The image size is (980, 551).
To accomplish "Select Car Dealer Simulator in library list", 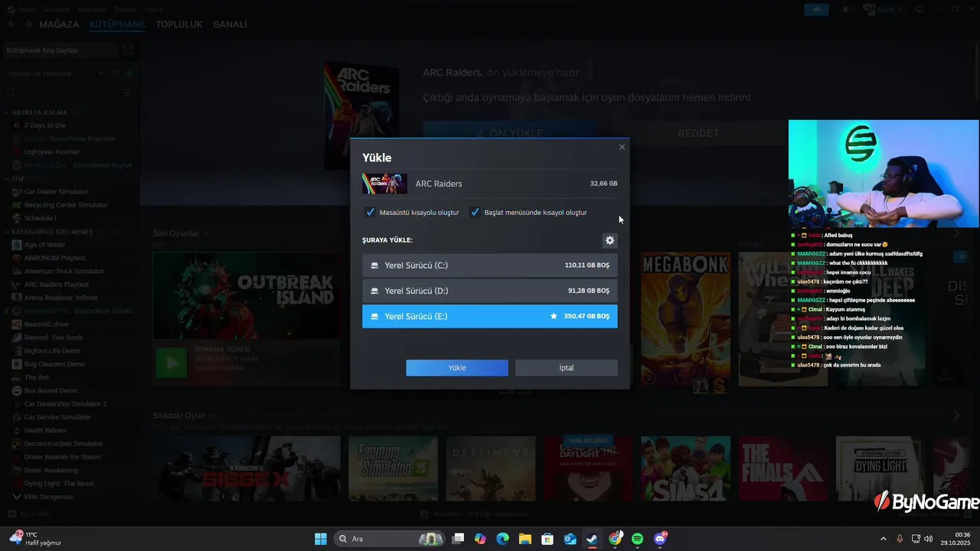I will (56, 191).
